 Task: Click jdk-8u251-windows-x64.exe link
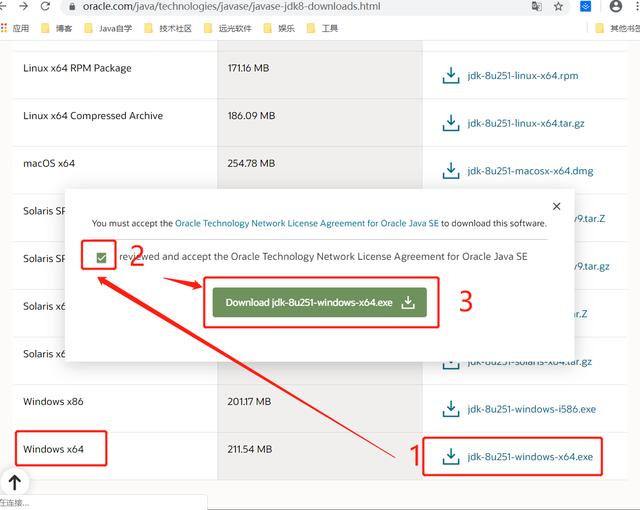click(x=530, y=457)
